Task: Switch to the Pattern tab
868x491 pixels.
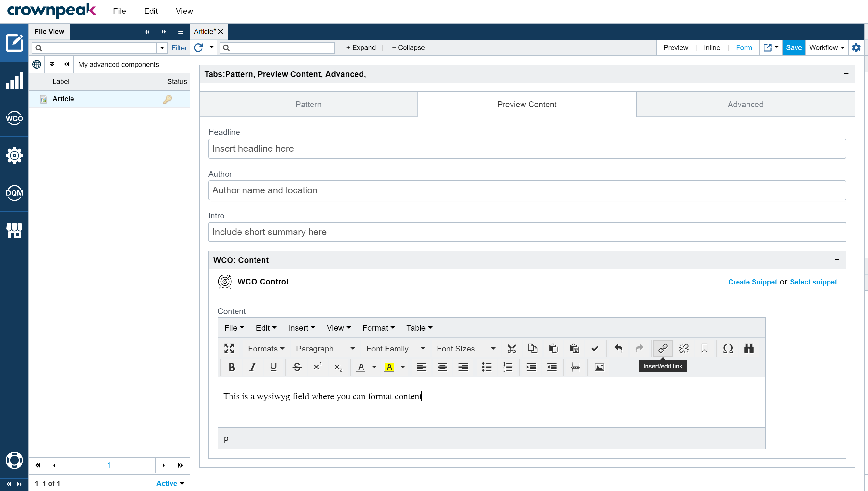Action: click(x=308, y=104)
